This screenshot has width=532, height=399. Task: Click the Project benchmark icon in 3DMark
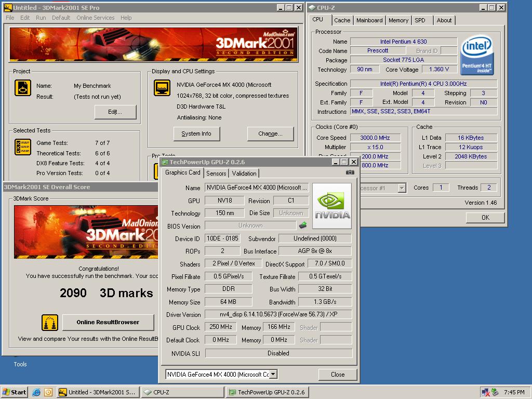(x=23, y=88)
